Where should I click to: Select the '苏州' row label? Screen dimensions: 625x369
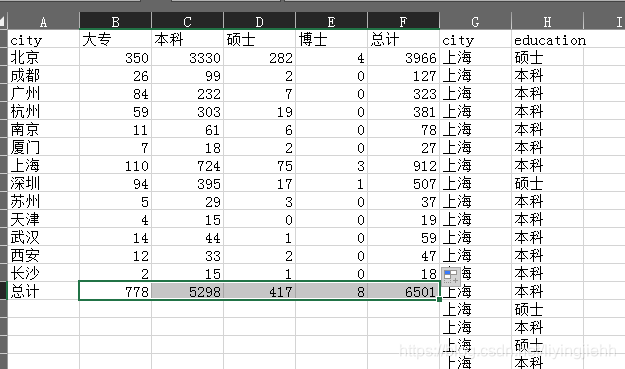(x=43, y=201)
